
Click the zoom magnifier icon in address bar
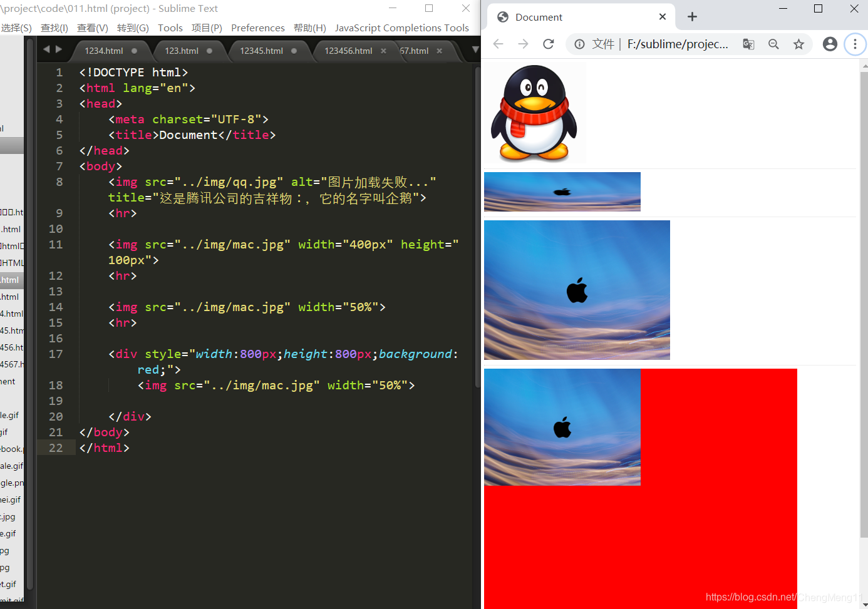[773, 44]
